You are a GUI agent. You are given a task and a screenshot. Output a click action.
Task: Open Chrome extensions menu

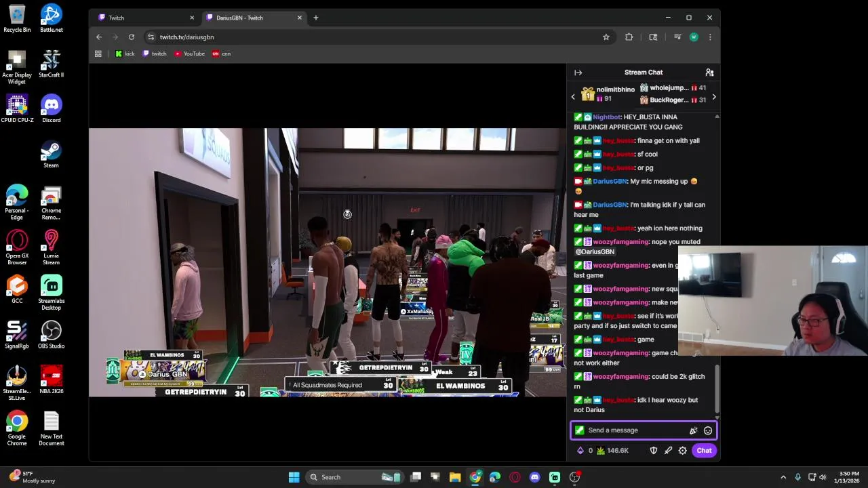[629, 37]
